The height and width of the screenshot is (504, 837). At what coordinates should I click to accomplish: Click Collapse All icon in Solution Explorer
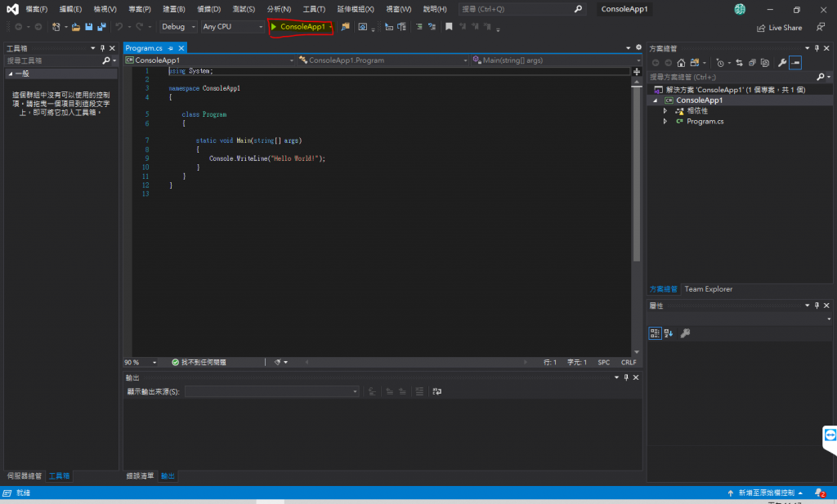pyautogui.click(x=753, y=63)
